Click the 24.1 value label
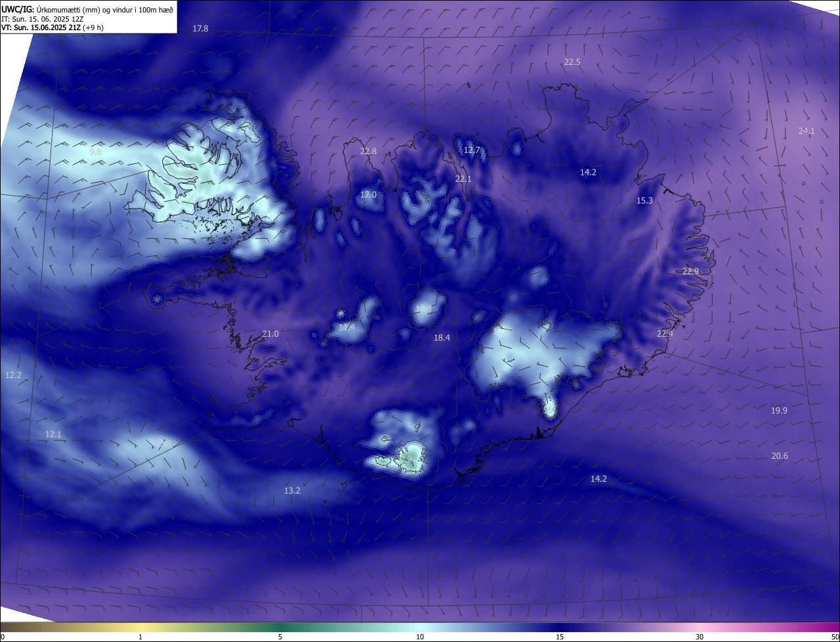Screen dimensions: 840x642 (x=807, y=131)
